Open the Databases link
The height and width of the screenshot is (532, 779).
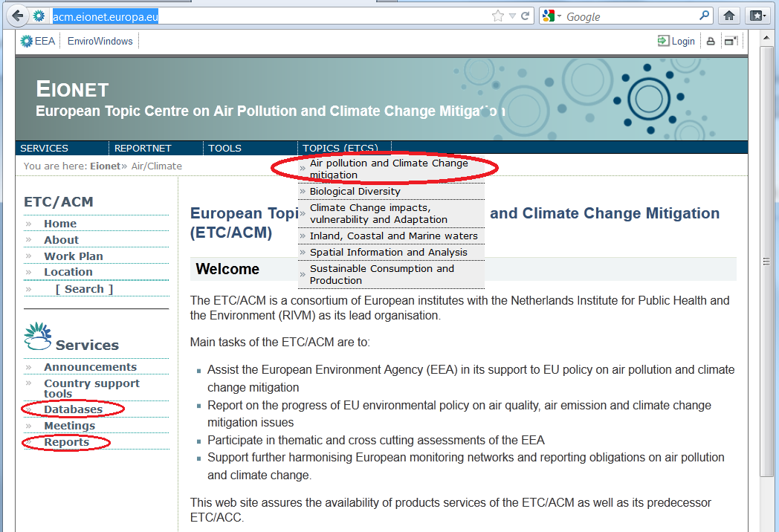click(73, 409)
